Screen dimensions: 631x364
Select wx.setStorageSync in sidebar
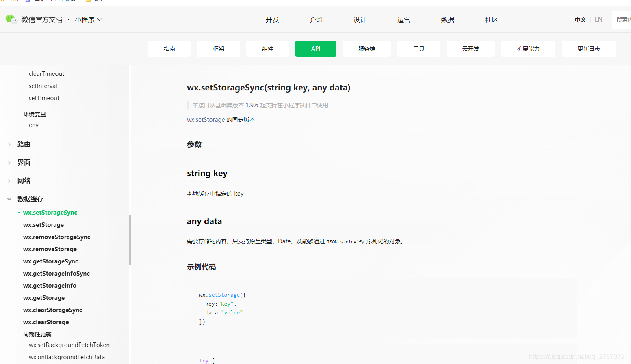tap(50, 213)
